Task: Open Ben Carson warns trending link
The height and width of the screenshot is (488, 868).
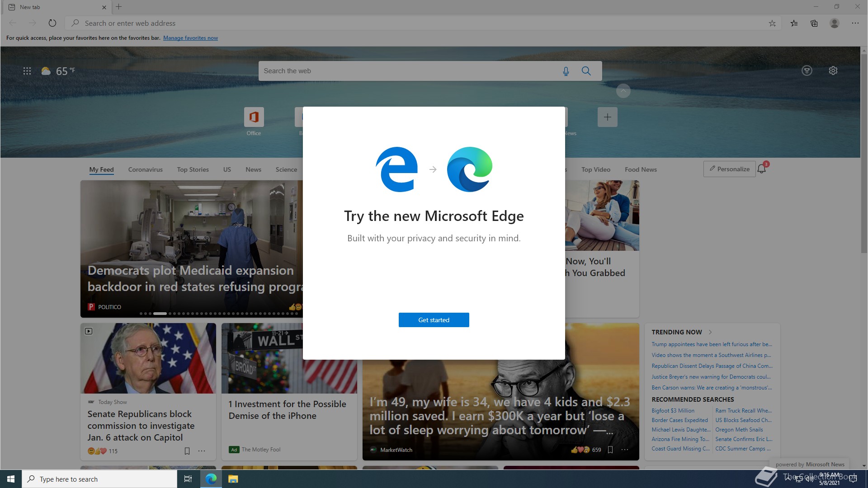Action: click(712, 388)
